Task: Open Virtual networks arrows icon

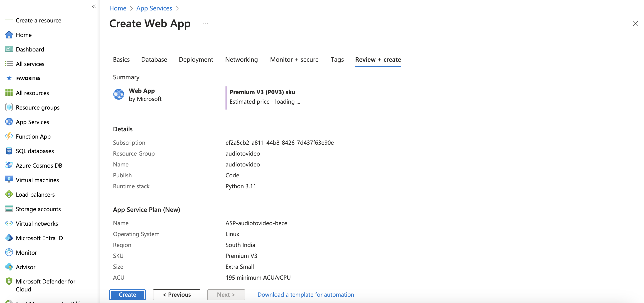Action: click(9, 223)
